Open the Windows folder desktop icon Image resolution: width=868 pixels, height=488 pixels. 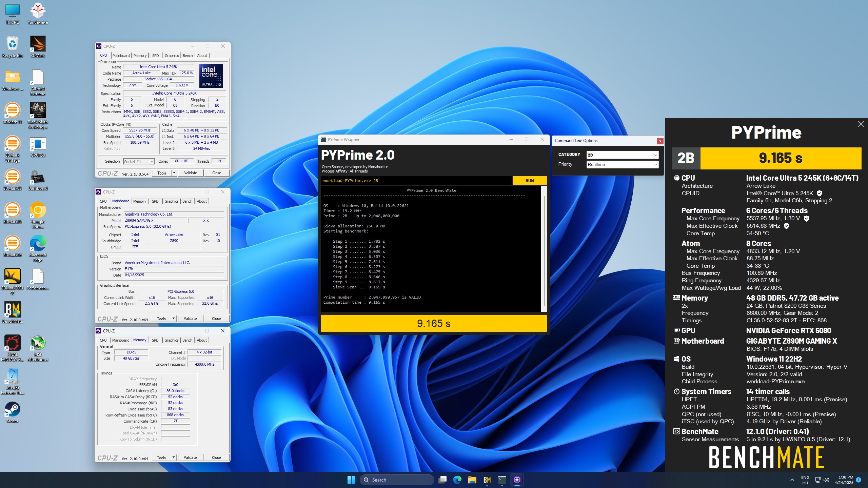pos(13,80)
